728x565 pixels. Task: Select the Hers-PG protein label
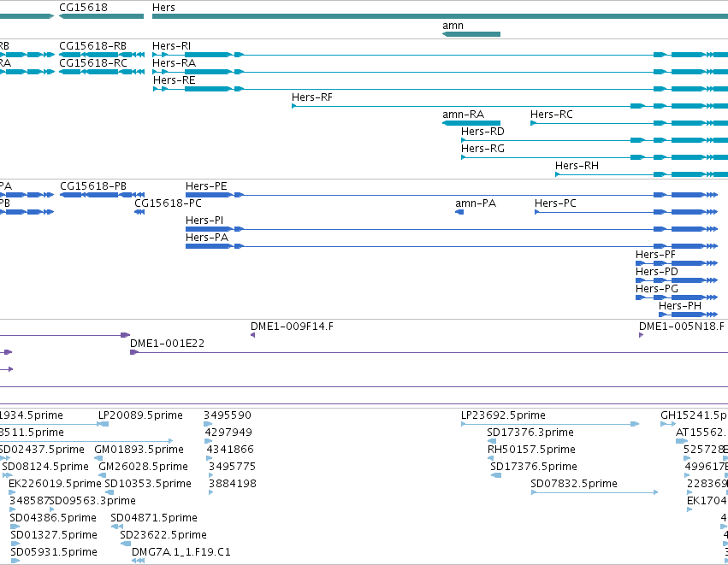656,290
